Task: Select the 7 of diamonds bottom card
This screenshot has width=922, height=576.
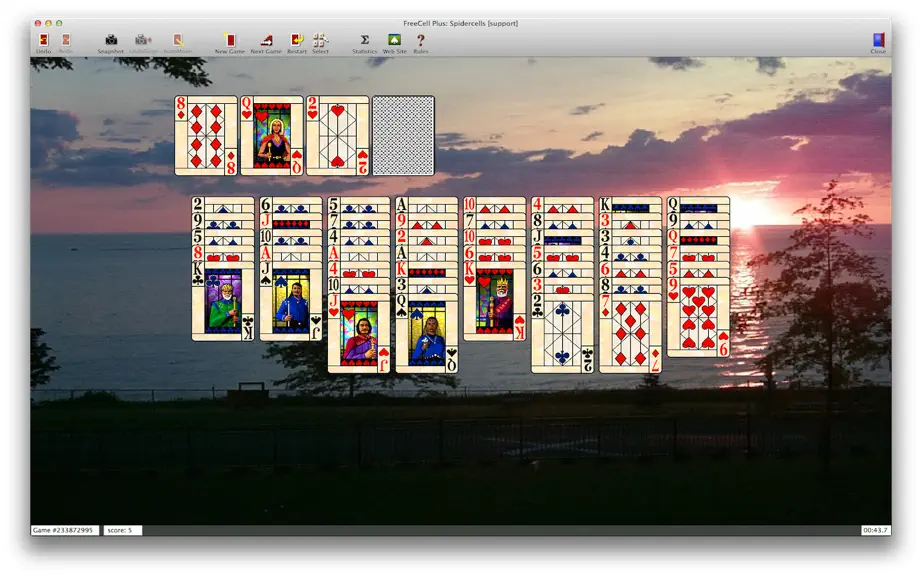Action: (630, 333)
